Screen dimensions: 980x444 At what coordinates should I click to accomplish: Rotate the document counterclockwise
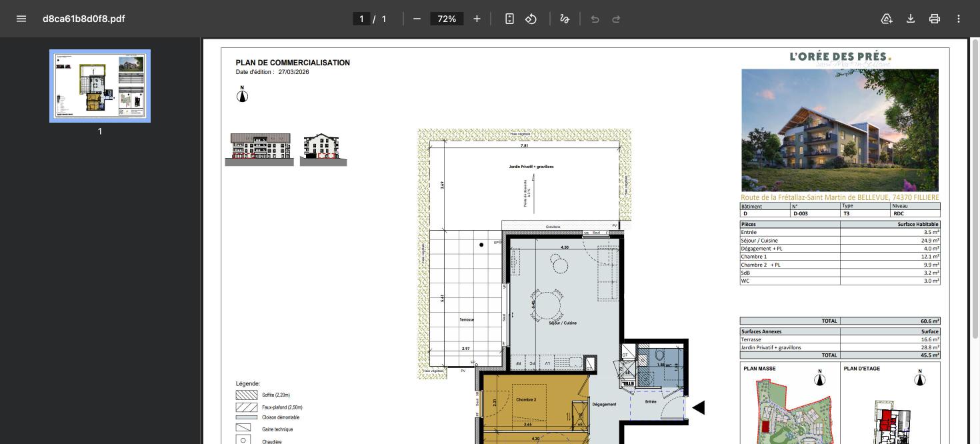[x=531, y=19]
